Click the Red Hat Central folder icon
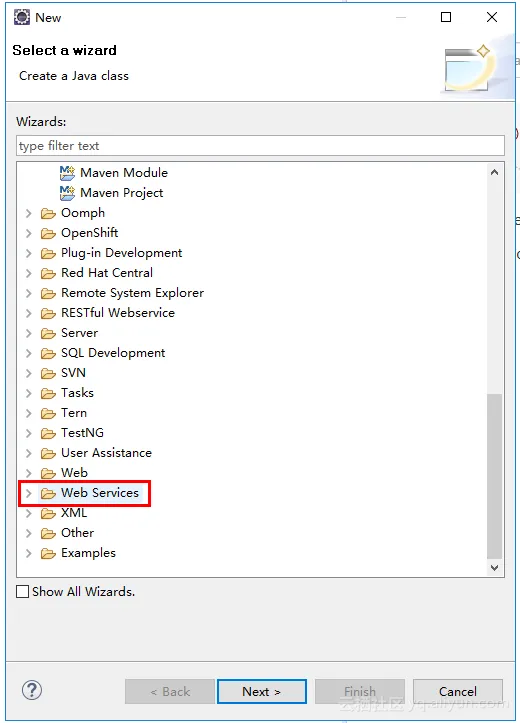Screen dimensions: 520x723 pos(48,273)
